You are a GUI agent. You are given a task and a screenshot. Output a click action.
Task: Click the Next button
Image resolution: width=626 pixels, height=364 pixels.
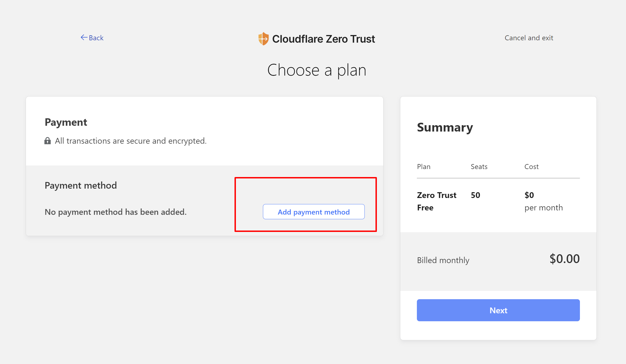(498, 310)
